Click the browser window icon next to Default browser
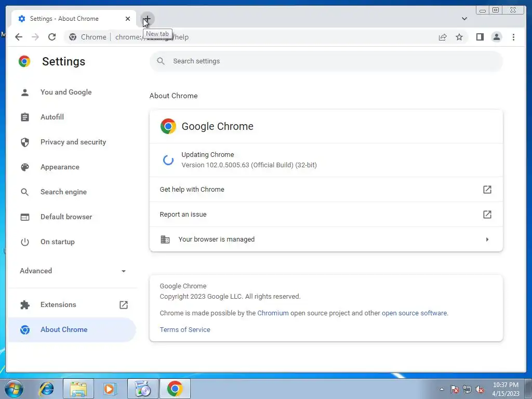Image resolution: width=532 pixels, height=399 pixels. click(25, 217)
